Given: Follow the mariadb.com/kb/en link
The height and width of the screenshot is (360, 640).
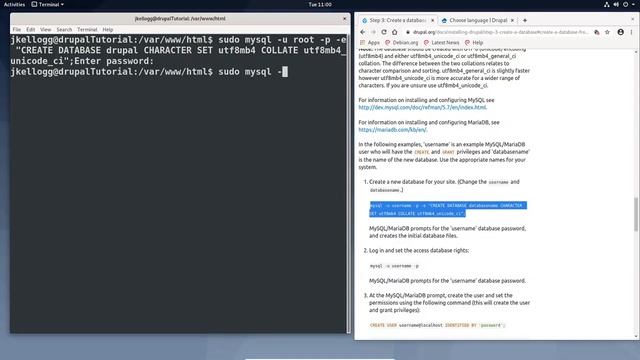Looking at the screenshot, I should coord(393,130).
